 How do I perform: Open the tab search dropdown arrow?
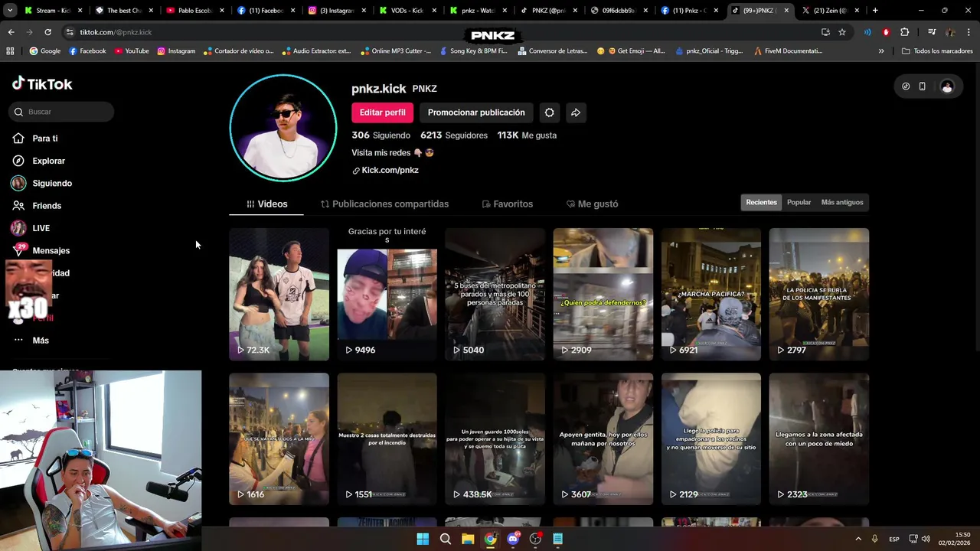click(10, 11)
